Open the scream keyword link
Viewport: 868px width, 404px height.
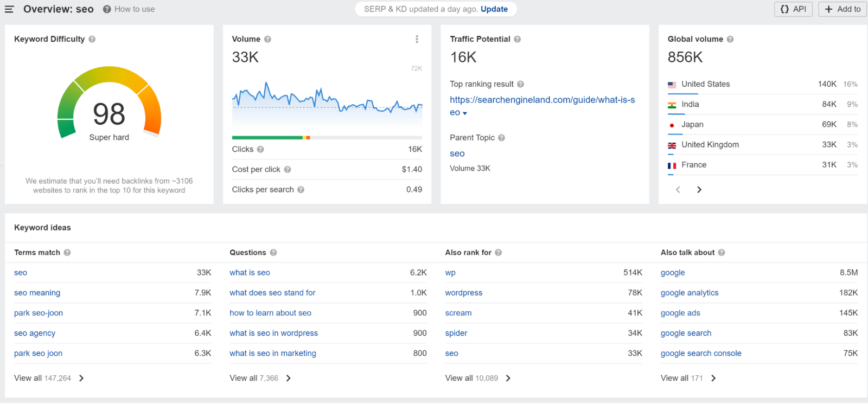(458, 313)
